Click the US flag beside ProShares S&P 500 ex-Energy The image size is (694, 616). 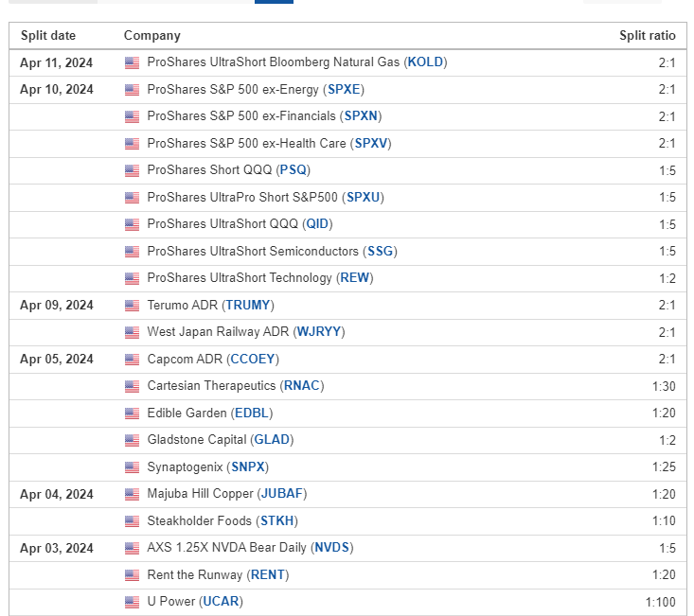(132, 90)
